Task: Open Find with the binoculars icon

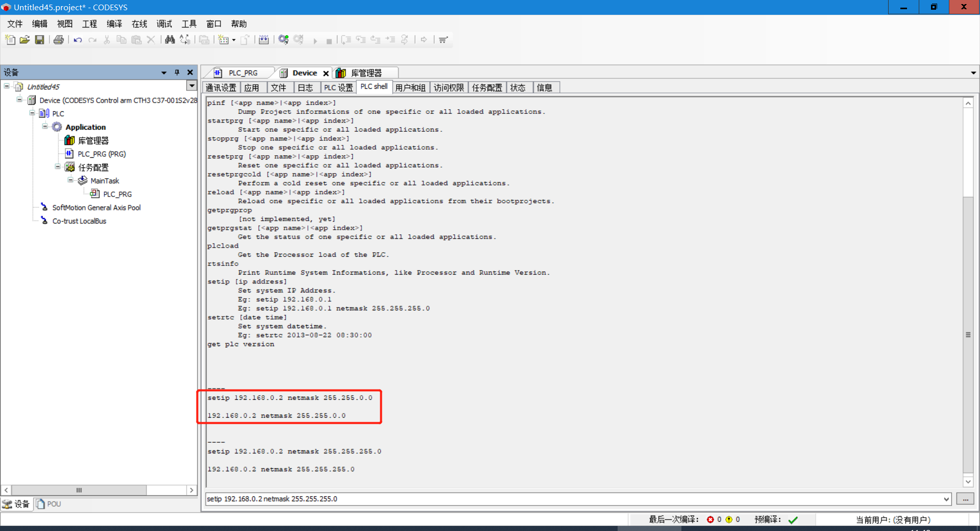Action: [170, 40]
